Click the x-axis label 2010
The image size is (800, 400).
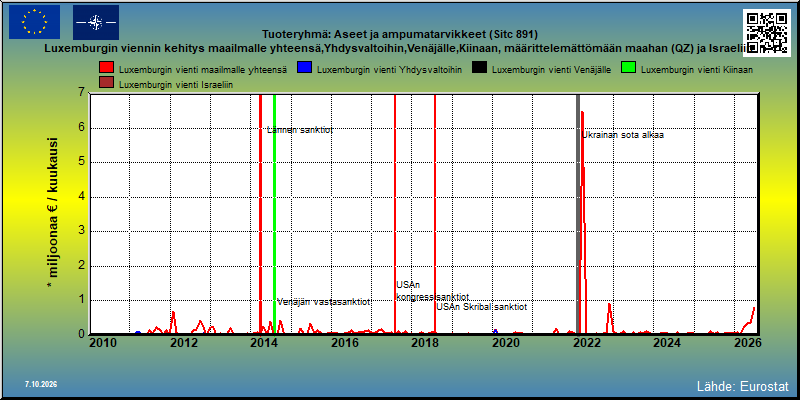pos(104,342)
